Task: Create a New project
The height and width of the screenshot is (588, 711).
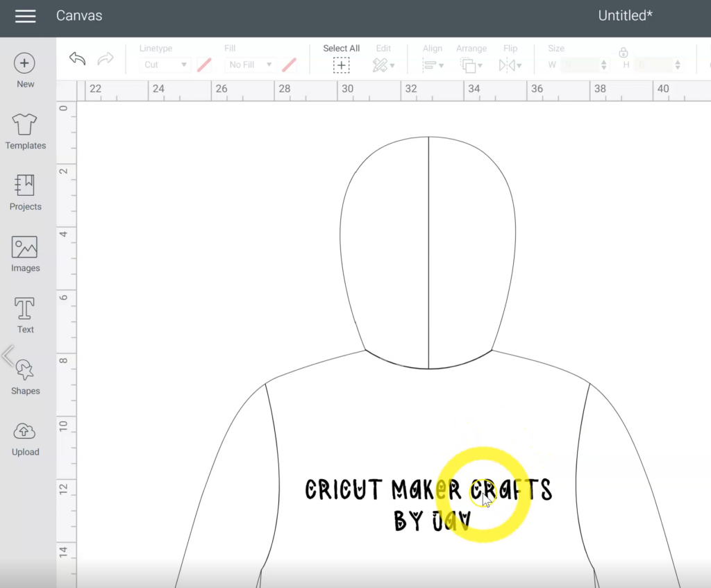Action: (25, 70)
